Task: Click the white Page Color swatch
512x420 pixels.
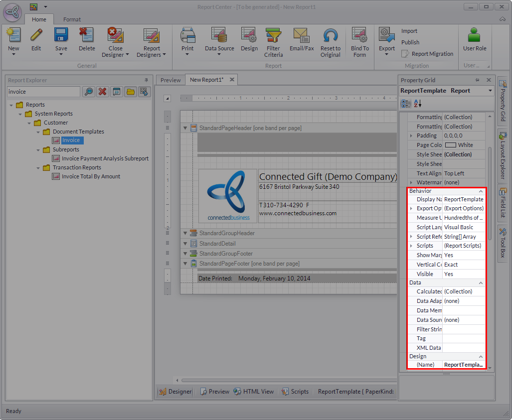Action: tap(450, 145)
